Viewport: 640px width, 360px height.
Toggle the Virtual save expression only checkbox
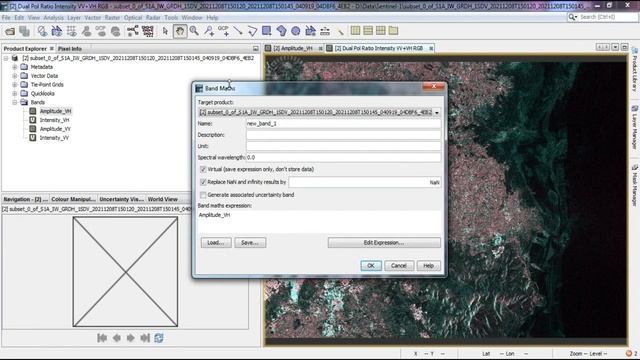(x=203, y=169)
